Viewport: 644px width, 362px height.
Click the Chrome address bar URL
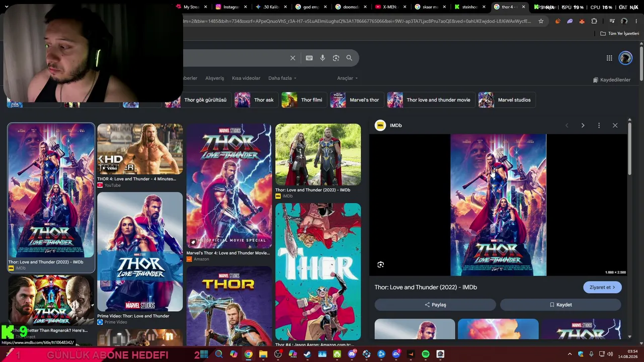357,21
